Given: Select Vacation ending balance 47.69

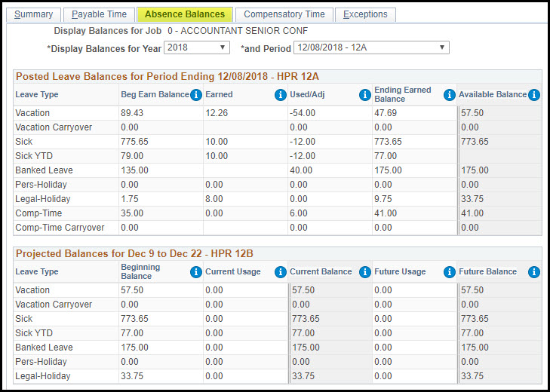Looking at the screenshot, I should point(386,113).
